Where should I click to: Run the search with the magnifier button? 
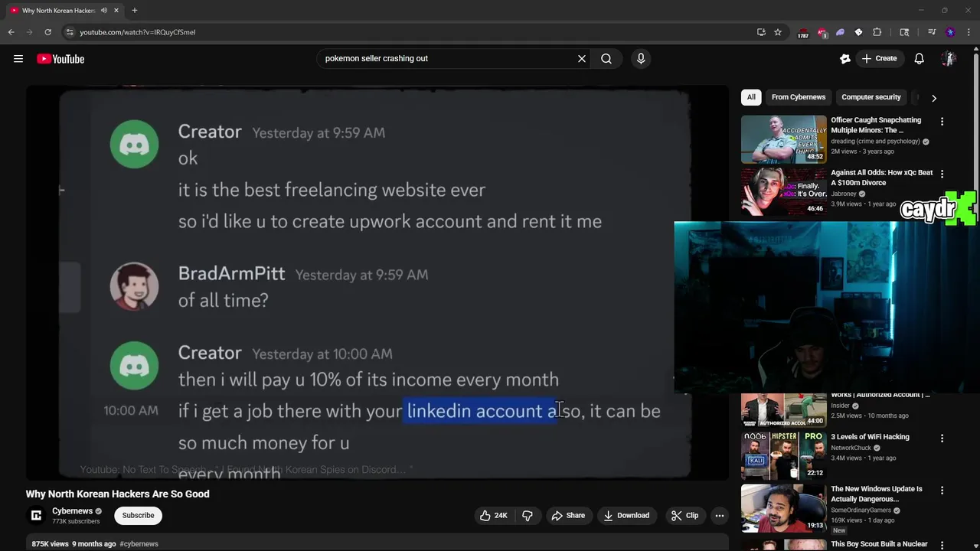coord(606,58)
